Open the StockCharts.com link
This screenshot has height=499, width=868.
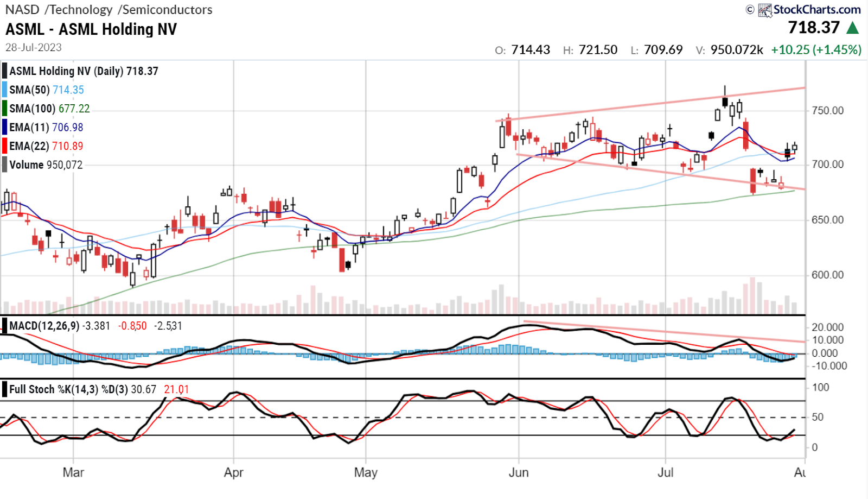[817, 10]
